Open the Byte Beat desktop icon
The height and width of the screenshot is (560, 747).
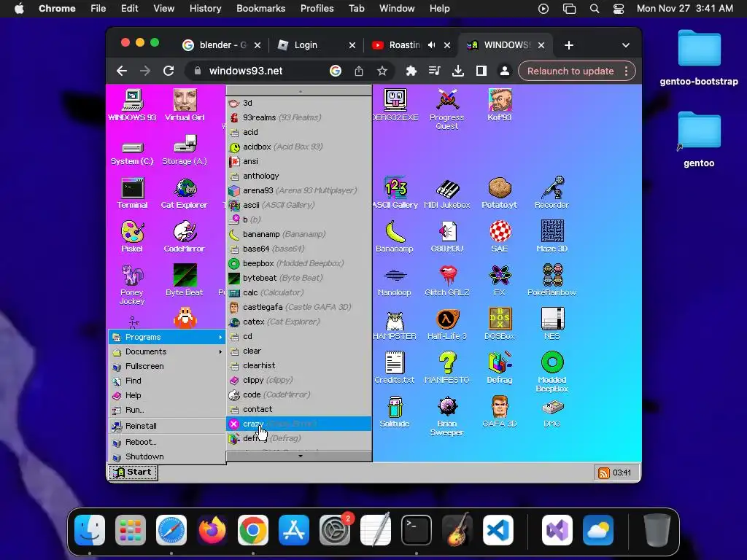tap(185, 281)
